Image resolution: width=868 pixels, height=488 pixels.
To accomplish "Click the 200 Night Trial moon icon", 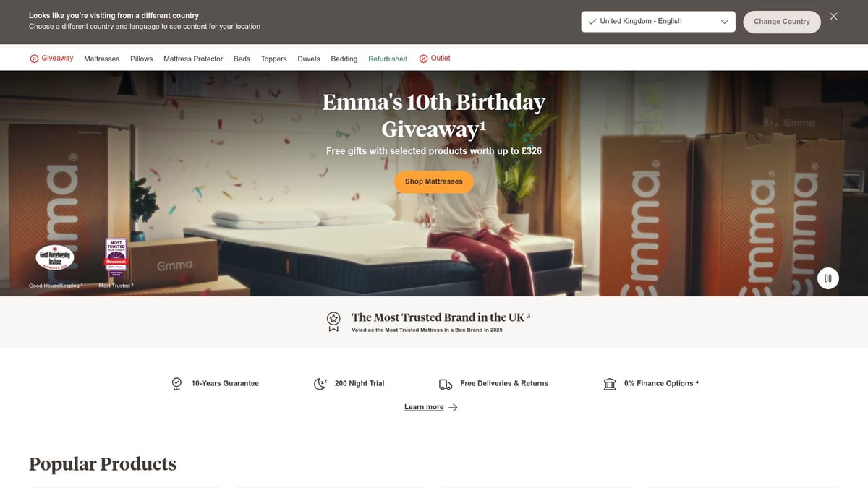I will click(320, 384).
